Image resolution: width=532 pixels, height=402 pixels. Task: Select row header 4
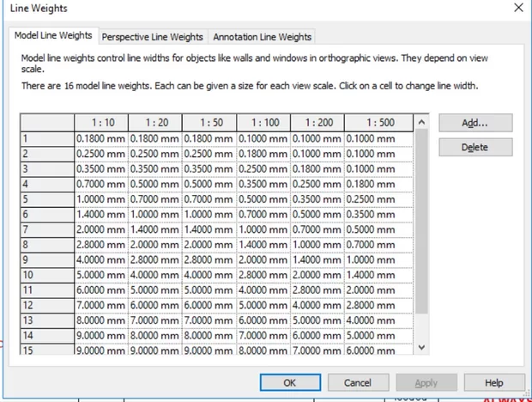pos(47,185)
